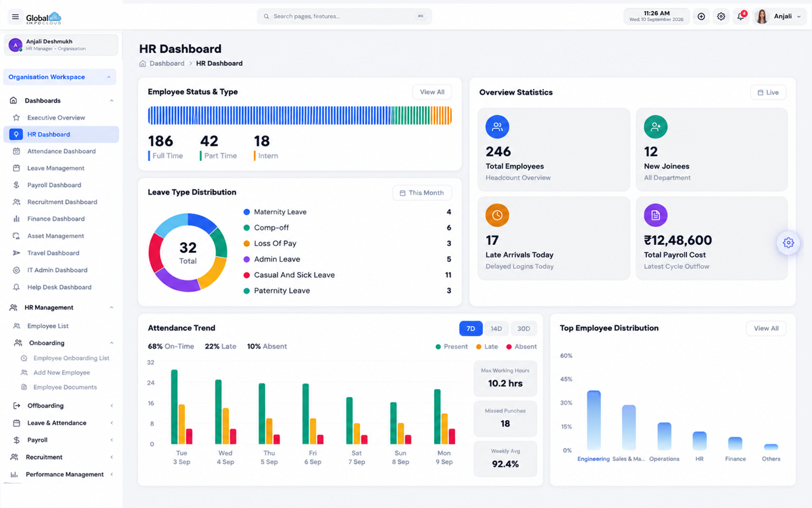Click the Recruitment Dashboard people icon
Image resolution: width=812 pixels, height=508 pixels.
pyautogui.click(x=16, y=202)
